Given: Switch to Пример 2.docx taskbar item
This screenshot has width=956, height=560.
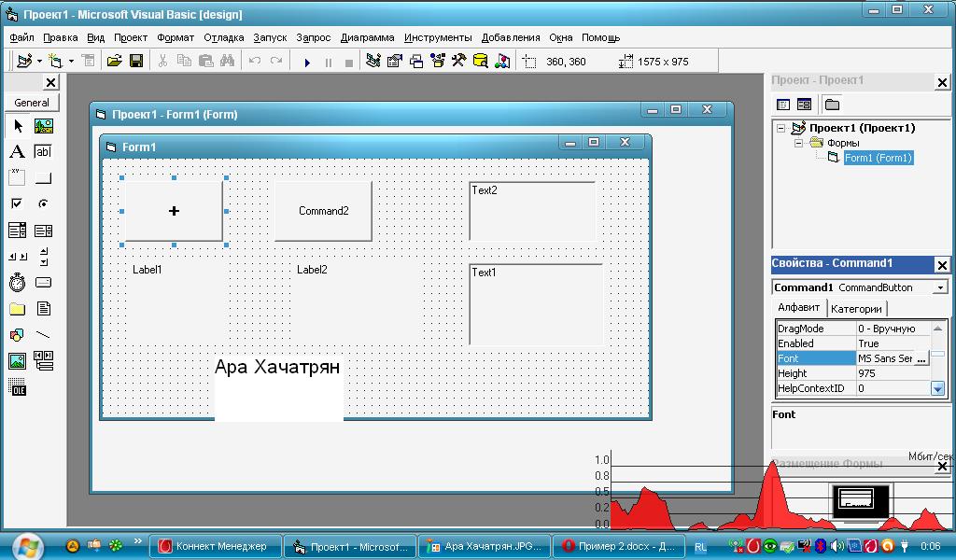Looking at the screenshot, I should tap(618, 547).
